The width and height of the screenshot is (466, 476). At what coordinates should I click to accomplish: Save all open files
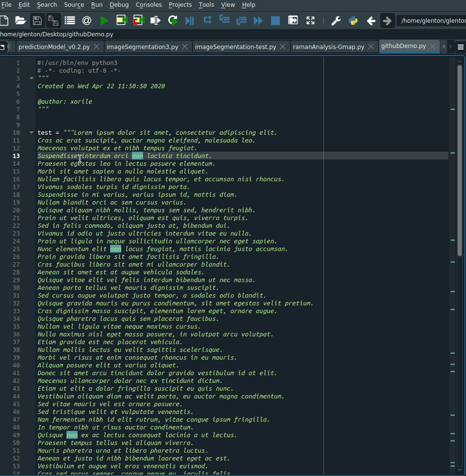[x=52, y=20]
